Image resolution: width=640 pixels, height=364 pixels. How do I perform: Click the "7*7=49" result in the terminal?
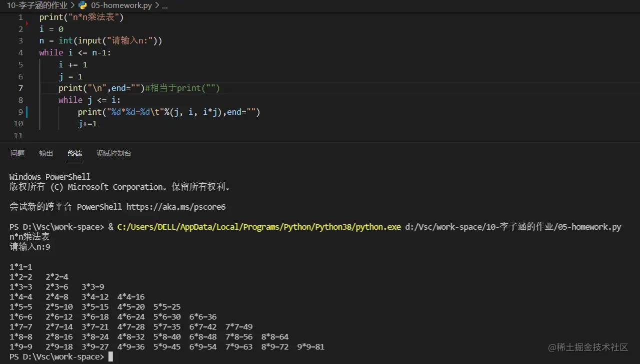tap(239, 327)
